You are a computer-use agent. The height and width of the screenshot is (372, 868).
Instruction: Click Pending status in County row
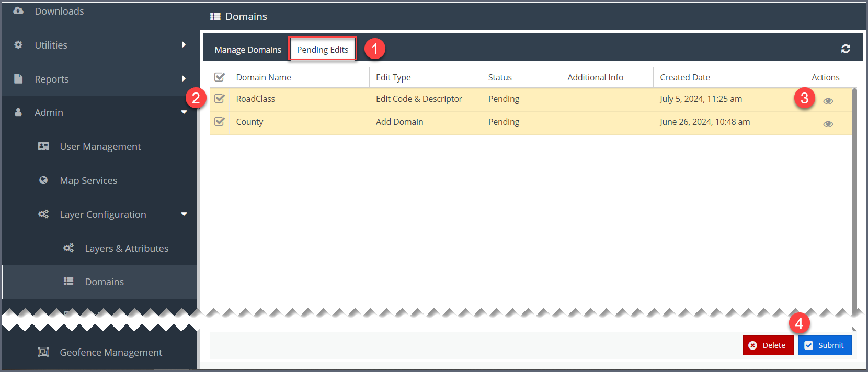pos(504,122)
